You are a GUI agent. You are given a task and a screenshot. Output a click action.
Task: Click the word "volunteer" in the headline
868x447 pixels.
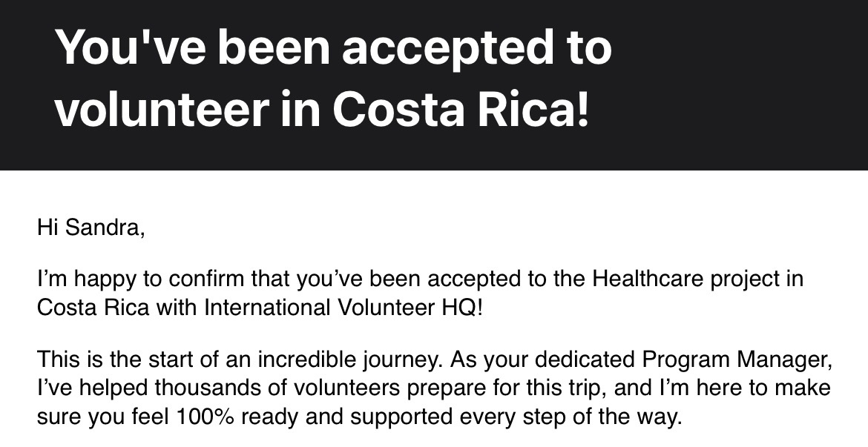tap(161, 109)
